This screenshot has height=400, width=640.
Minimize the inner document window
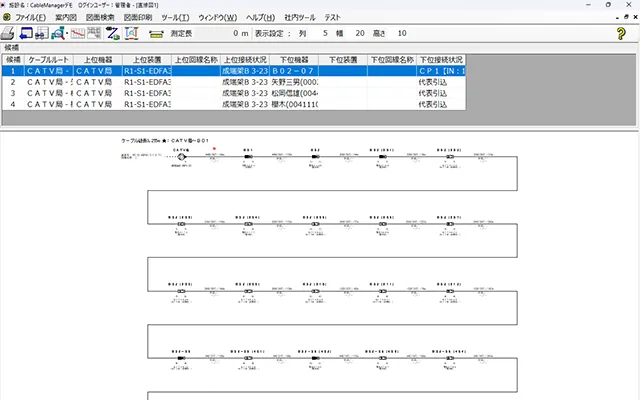(617, 18)
